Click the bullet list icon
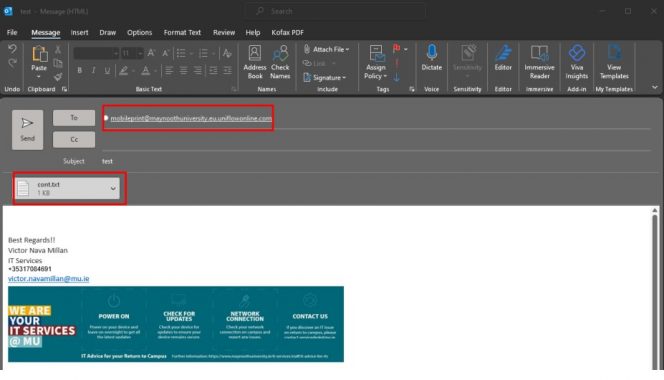This screenshot has height=380, width=664. (181, 53)
